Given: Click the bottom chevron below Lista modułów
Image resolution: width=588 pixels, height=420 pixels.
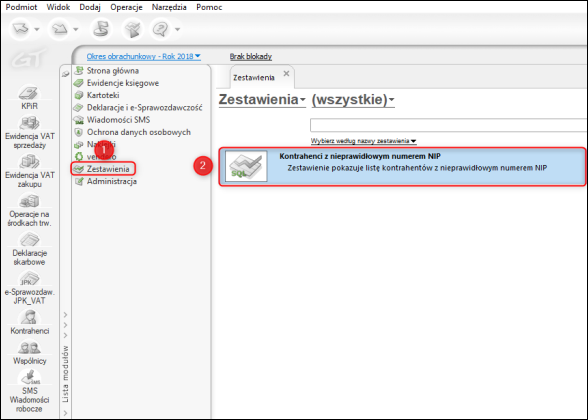Looking at the screenshot, I should click(x=65, y=413).
